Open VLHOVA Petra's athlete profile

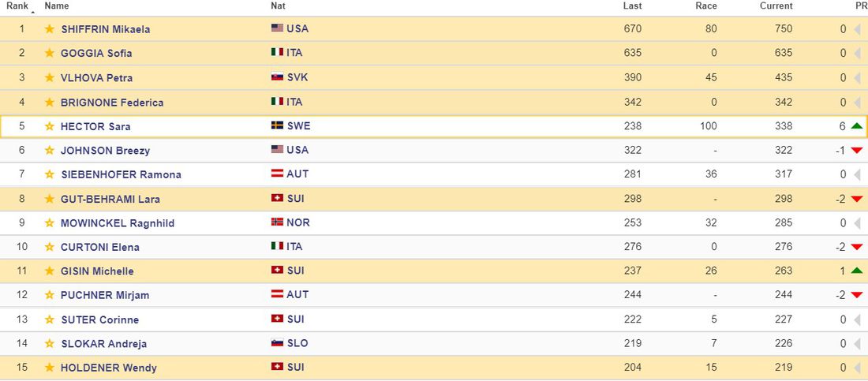[x=96, y=78]
